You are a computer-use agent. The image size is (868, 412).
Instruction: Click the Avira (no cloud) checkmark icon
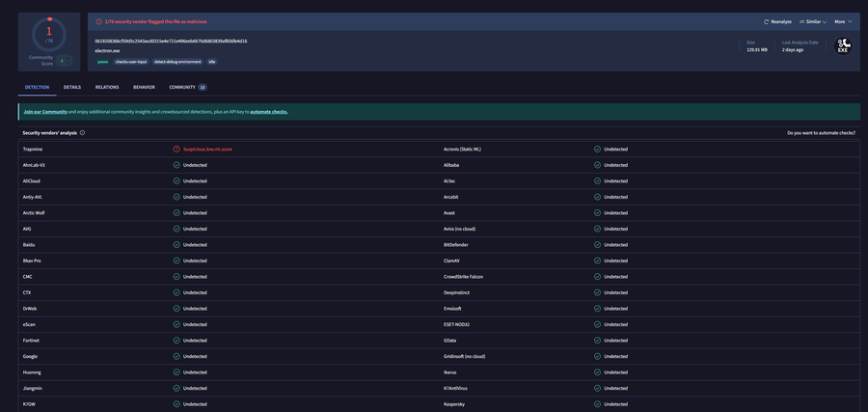point(597,229)
